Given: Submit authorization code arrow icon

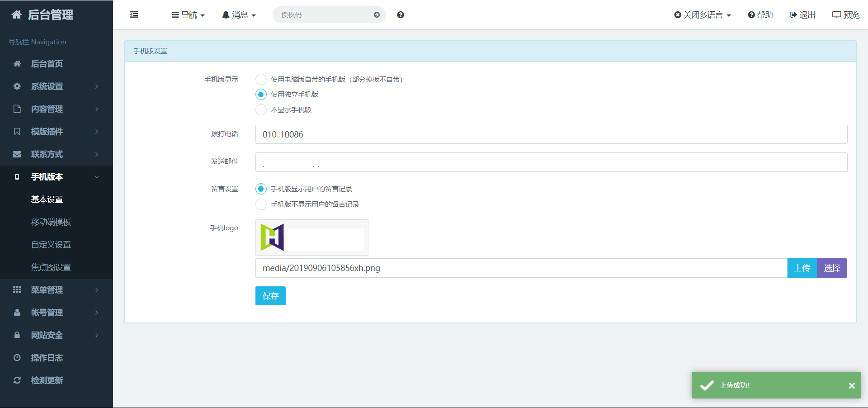Looking at the screenshot, I should click(x=377, y=15).
